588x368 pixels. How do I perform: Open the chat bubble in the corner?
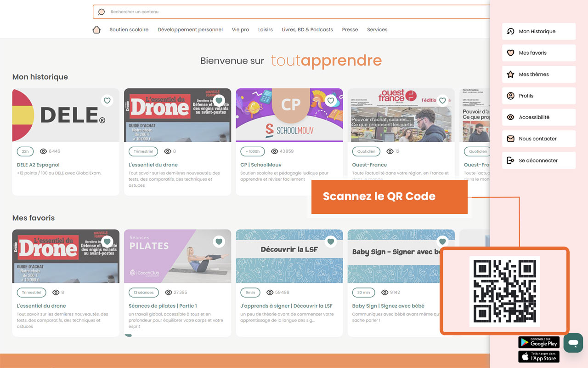573,343
